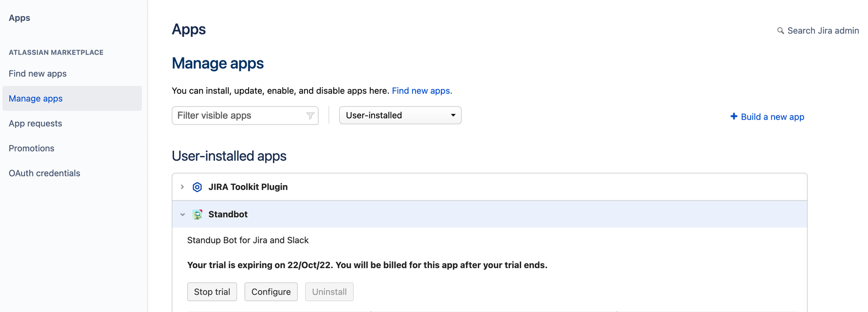868x312 pixels.
Task: Follow the inline Find new apps link
Action: (422, 91)
